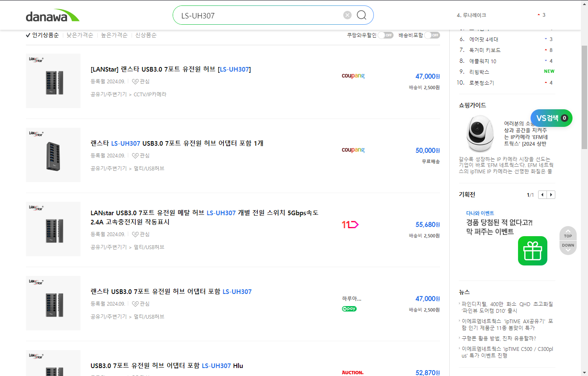Open 랜스타 LS-UH307 어댑터 포함 1개 title
Screen dimensions: 588x376
pyautogui.click(x=177, y=143)
